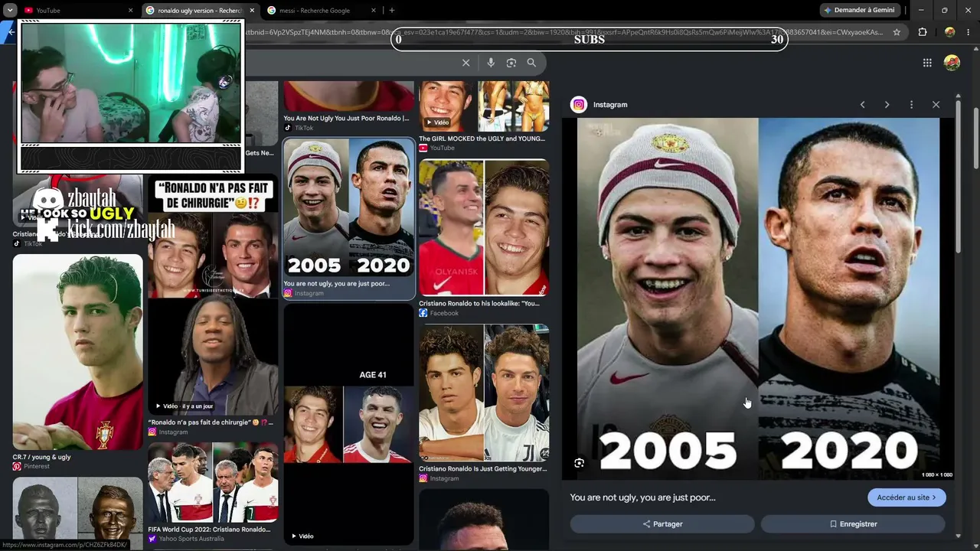Open the Google account avatar
Image resolution: width=980 pixels, height=551 pixels.
pos(952,63)
